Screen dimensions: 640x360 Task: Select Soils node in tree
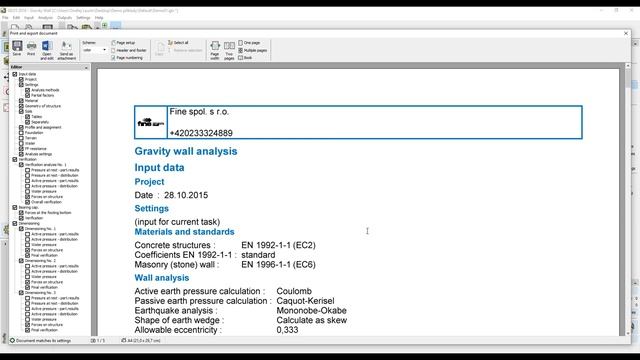point(28,111)
